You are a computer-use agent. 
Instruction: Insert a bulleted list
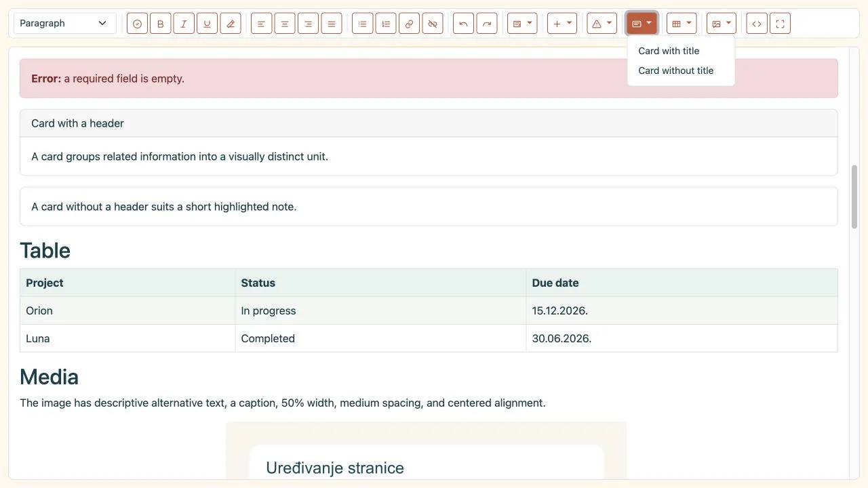(x=363, y=24)
